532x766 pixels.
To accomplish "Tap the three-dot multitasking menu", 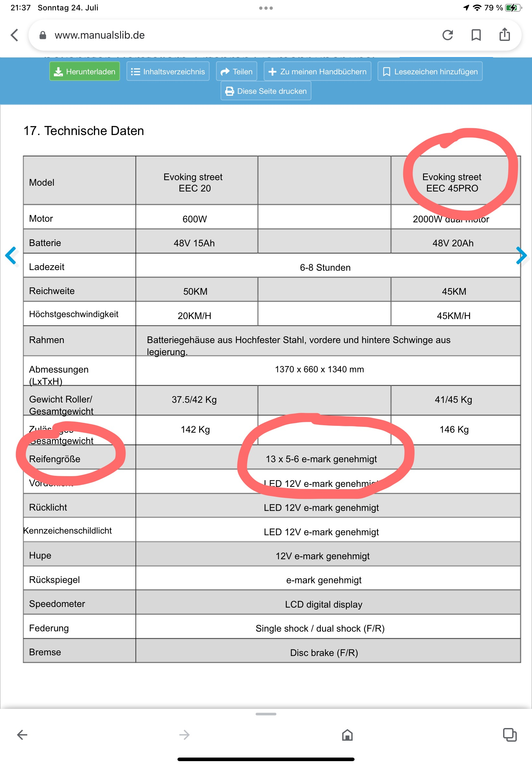I will [x=266, y=8].
